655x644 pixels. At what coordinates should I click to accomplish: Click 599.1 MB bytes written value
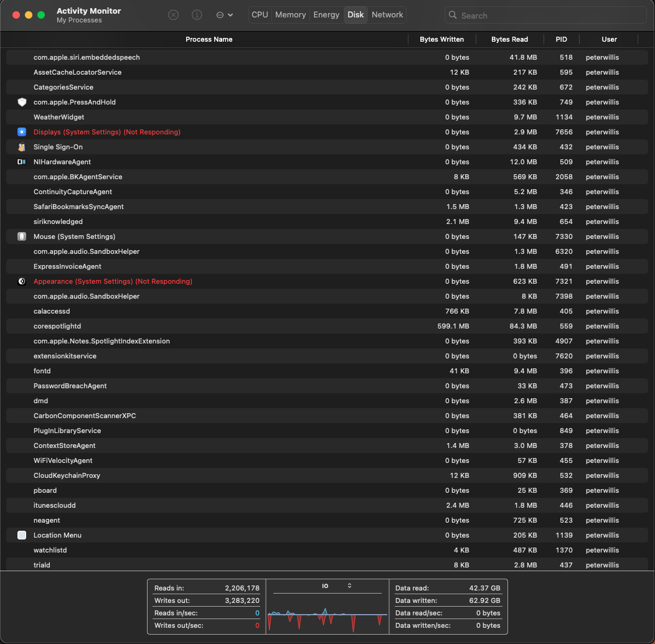point(453,327)
